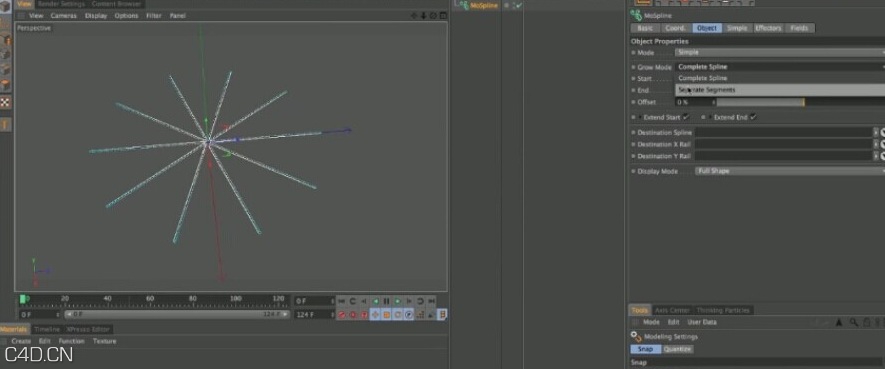This screenshot has width=885, height=369.
Task: Toggle autokeying red icon
Action: (x=353, y=314)
